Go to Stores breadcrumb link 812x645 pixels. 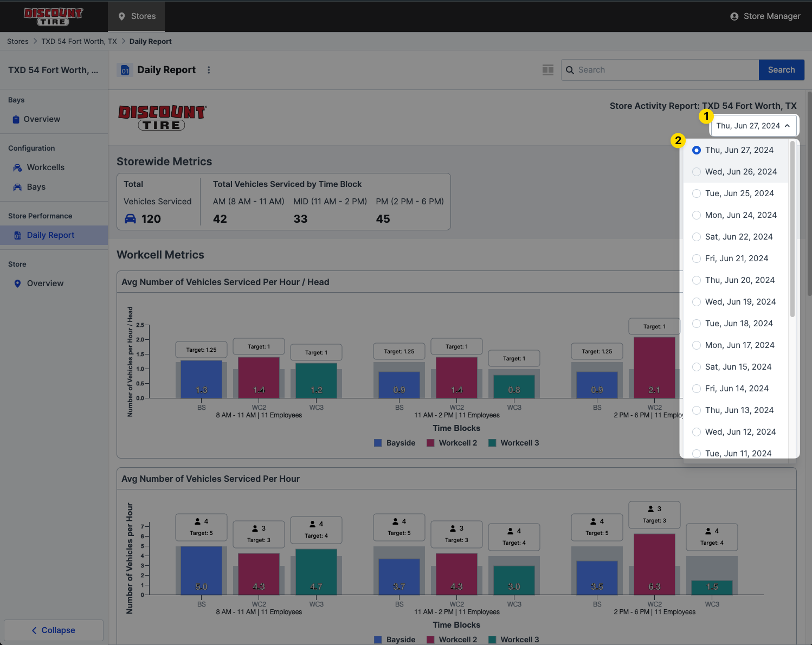[x=18, y=42]
